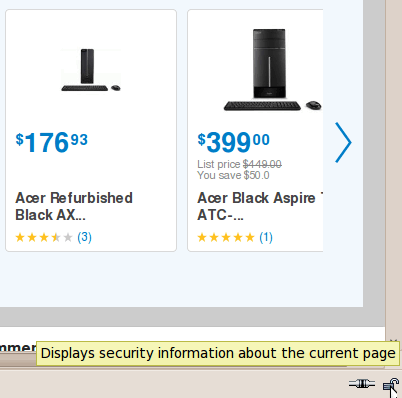Viewport: 402px width, 398px height.
Task: Click the Acer Aspire tower product image
Action: 272,69
